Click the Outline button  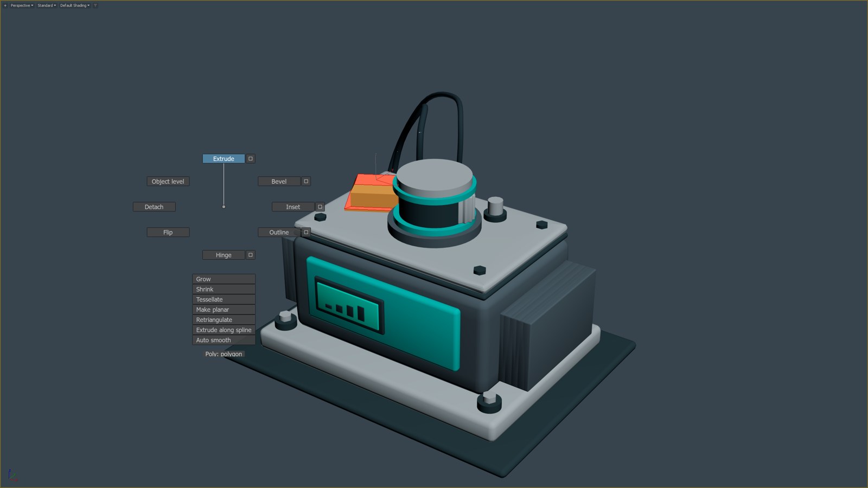(x=279, y=233)
